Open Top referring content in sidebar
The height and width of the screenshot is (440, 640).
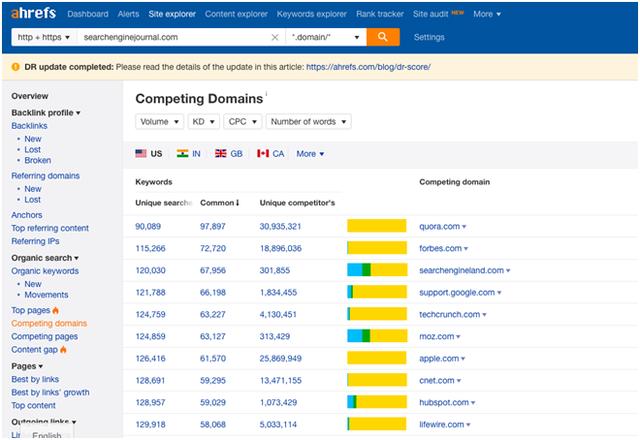(50, 228)
